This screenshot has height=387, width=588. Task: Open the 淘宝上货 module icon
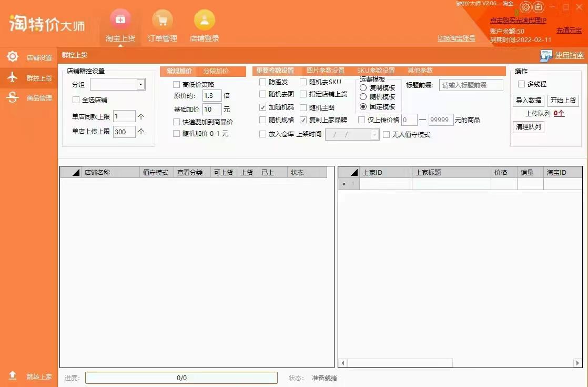pyautogui.click(x=120, y=19)
